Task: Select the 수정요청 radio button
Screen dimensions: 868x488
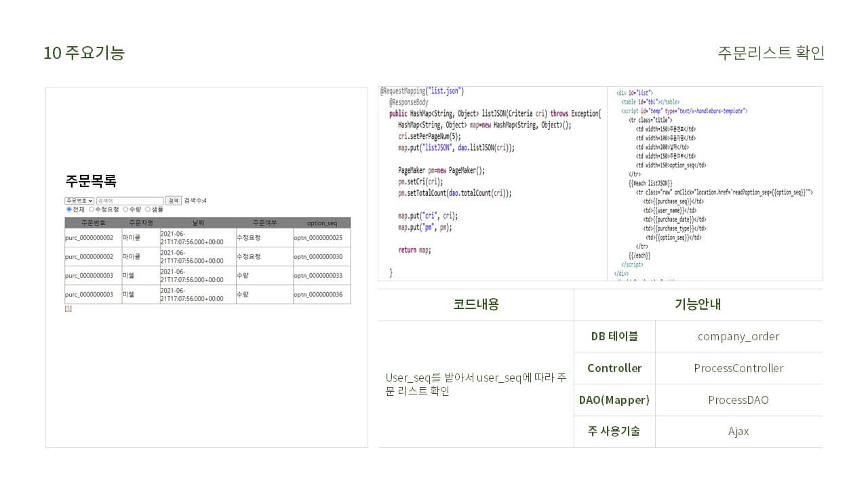Action: (x=92, y=209)
